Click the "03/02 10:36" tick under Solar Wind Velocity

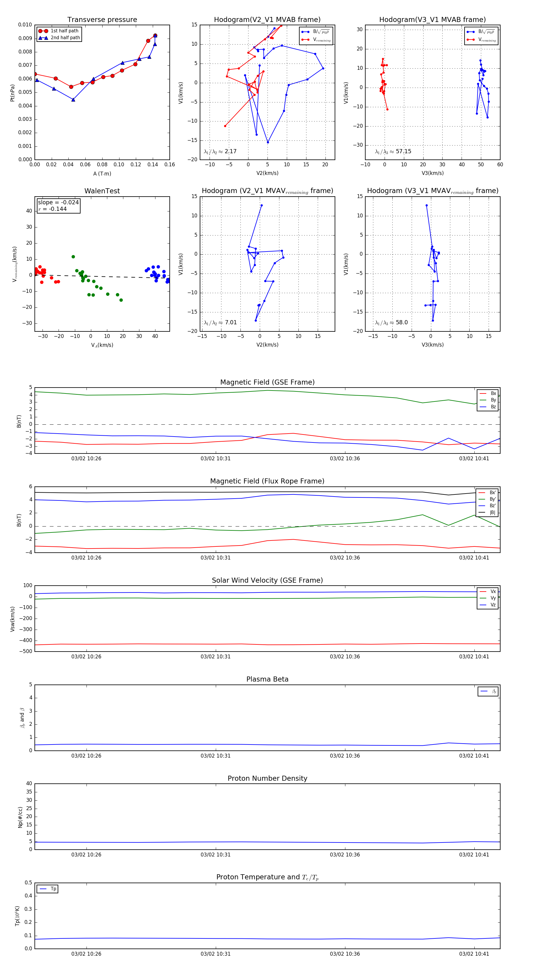(x=345, y=657)
